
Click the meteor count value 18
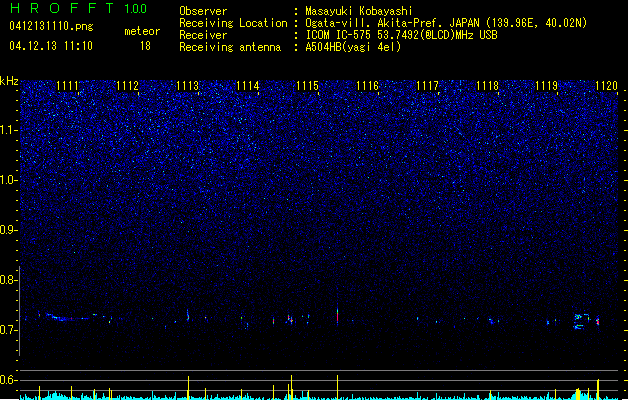(x=145, y=46)
